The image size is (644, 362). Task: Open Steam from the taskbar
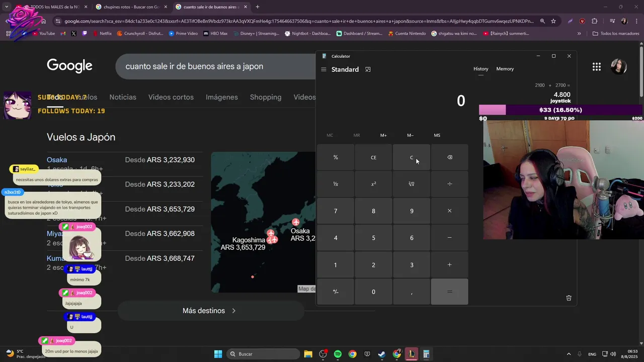pos(382,354)
